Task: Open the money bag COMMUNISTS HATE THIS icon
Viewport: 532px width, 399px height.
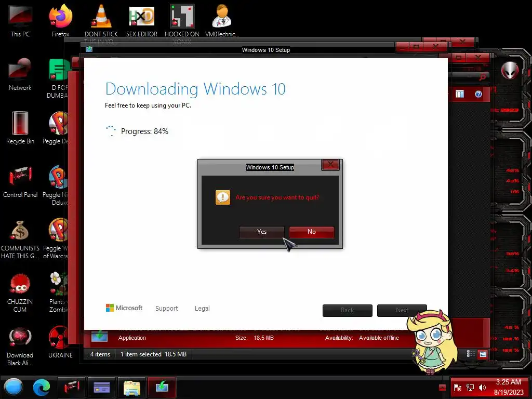Action: coord(20,239)
